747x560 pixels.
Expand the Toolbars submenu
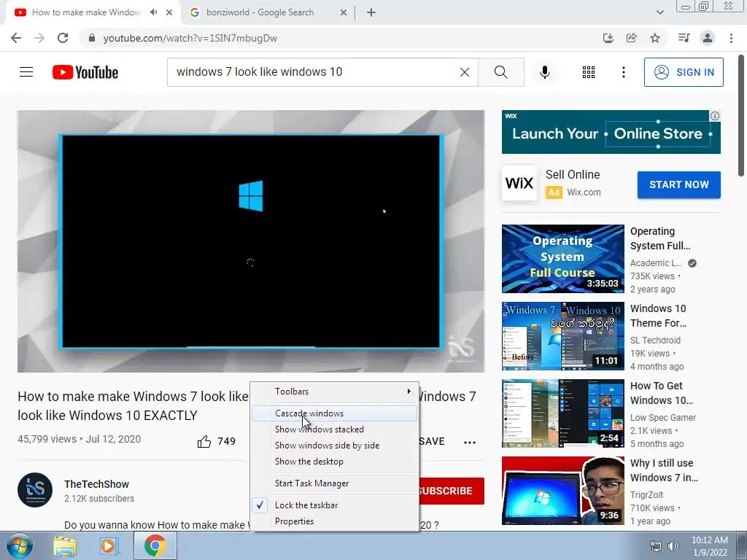click(x=334, y=392)
